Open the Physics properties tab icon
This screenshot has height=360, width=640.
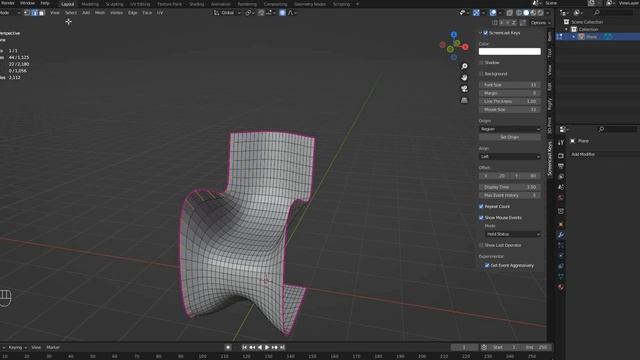click(561, 256)
